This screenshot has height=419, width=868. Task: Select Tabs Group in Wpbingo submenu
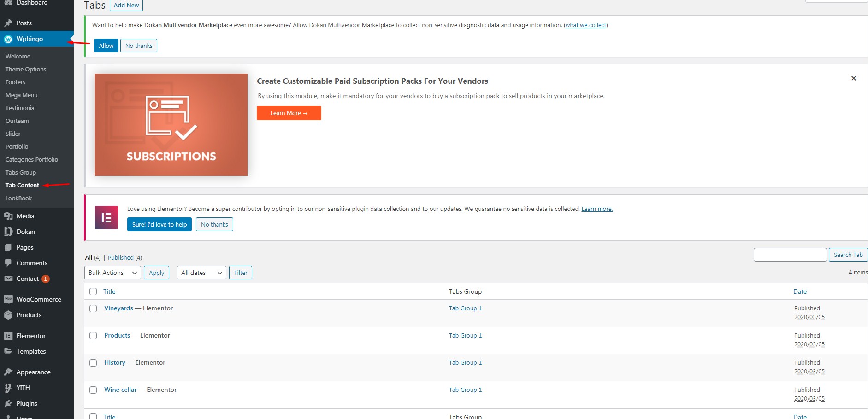pyautogui.click(x=21, y=172)
